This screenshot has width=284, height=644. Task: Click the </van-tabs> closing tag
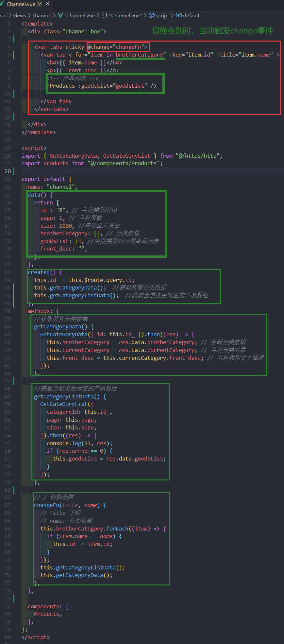[51, 109]
